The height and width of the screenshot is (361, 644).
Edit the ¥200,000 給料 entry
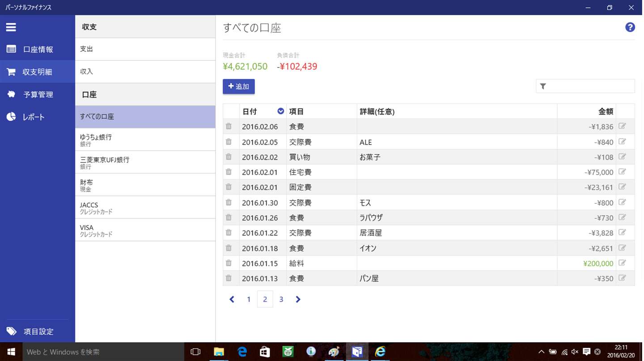(622, 263)
